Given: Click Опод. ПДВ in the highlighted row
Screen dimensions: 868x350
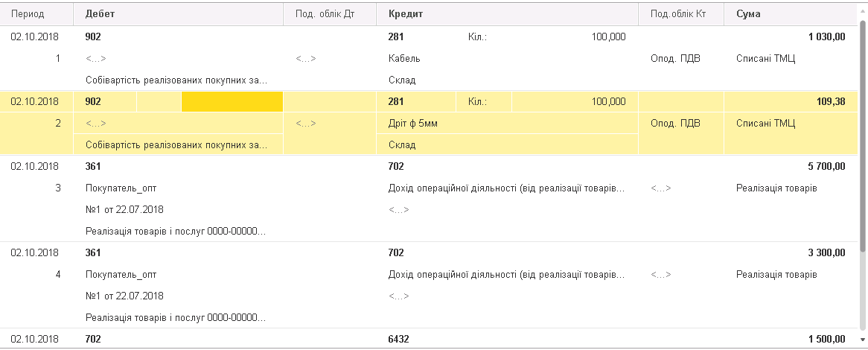Looking at the screenshot, I should click(x=675, y=123).
